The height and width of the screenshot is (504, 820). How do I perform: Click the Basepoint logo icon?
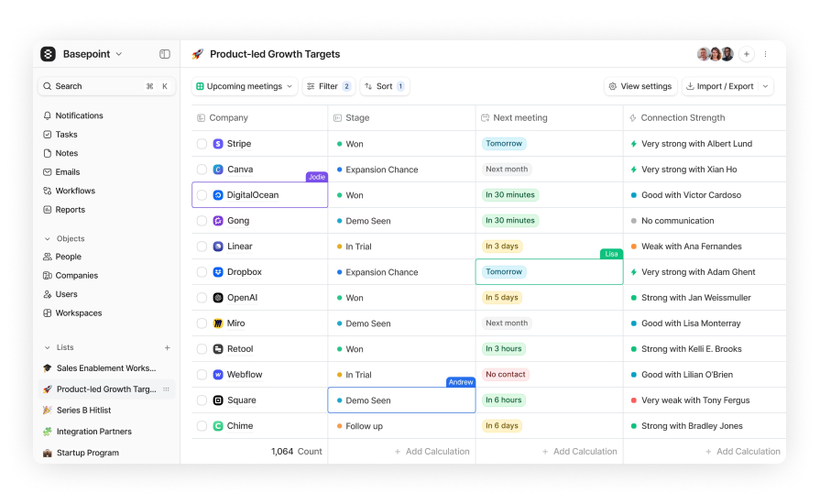coord(49,54)
